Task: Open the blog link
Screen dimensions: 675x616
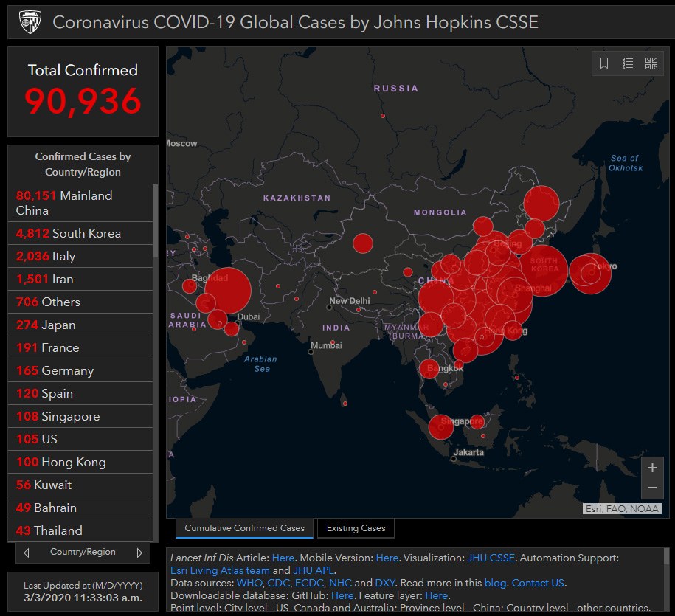Action: point(495,583)
